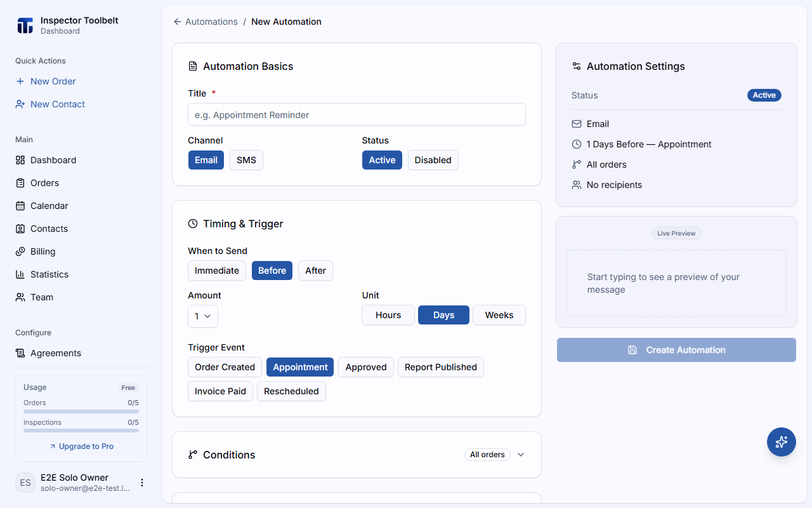Select the Rescheduled trigger event

pyautogui.click(x=291, y=391)
